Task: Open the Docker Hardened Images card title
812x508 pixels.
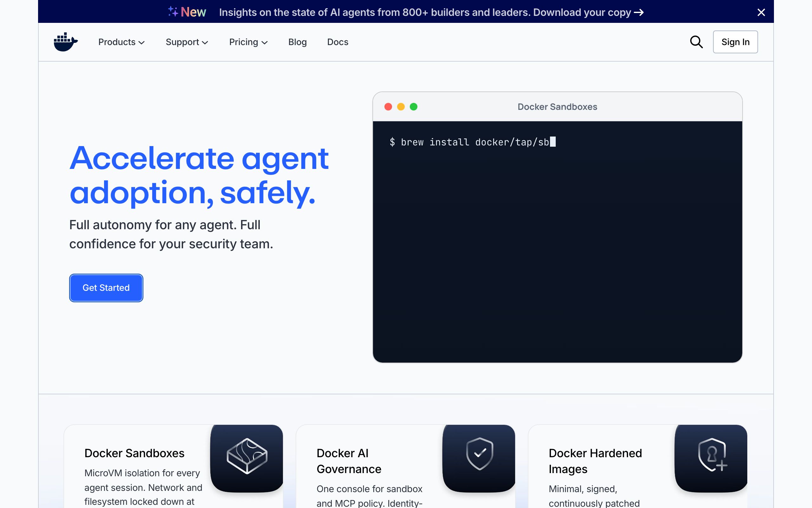Action: [595, 461]
